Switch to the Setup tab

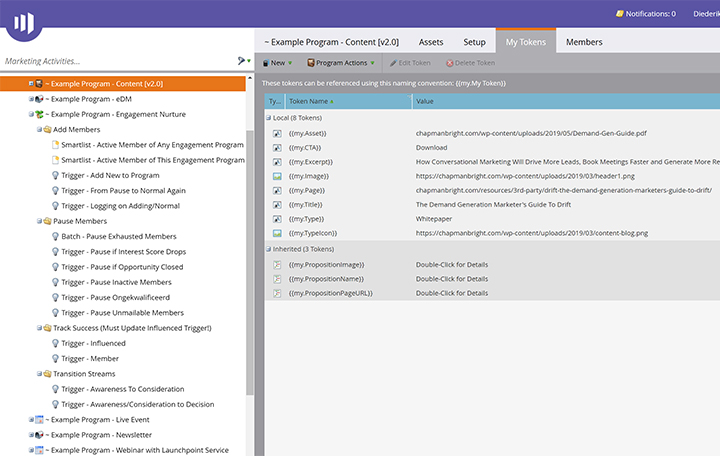pyautogui.click(x=474, y=42)
